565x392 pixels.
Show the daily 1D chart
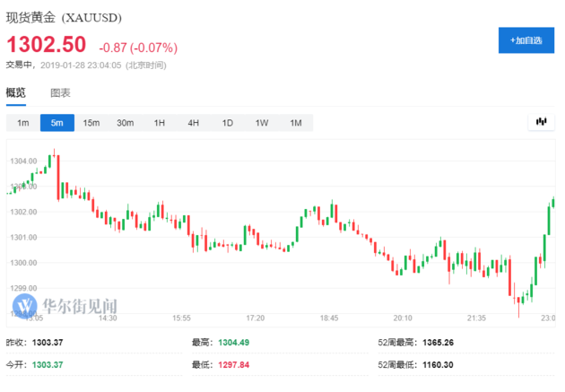[228, 122]
